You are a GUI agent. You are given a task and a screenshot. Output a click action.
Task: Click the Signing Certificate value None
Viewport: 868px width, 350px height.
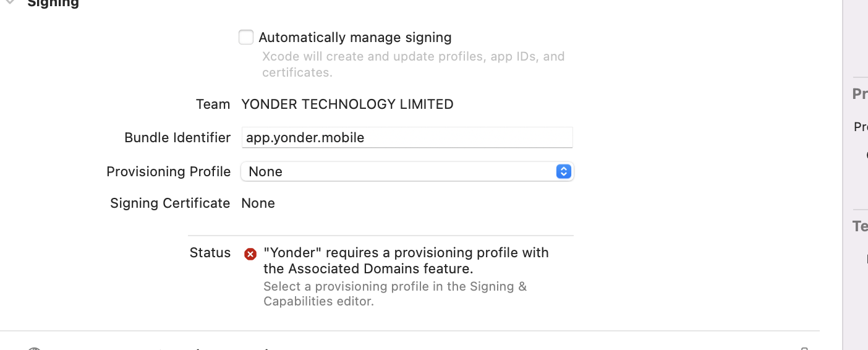coord(258,203)
